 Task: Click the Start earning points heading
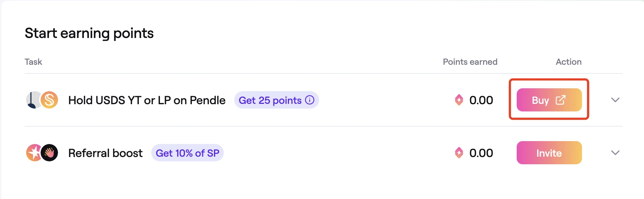[x=89, y=33]
